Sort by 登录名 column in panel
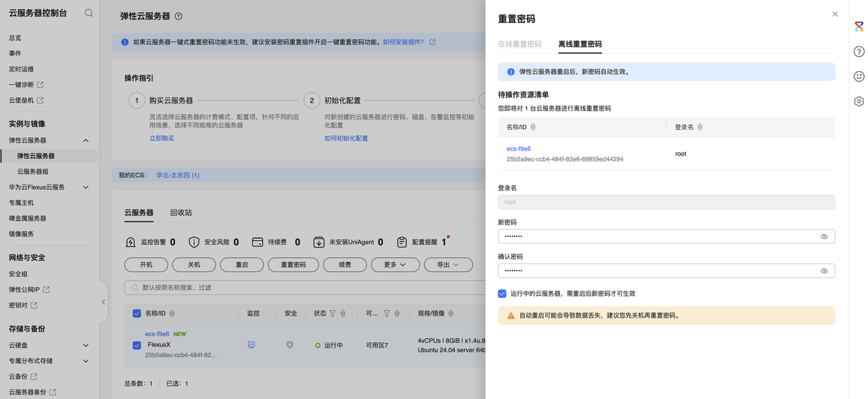868x399 pixels. coord(700,127)
